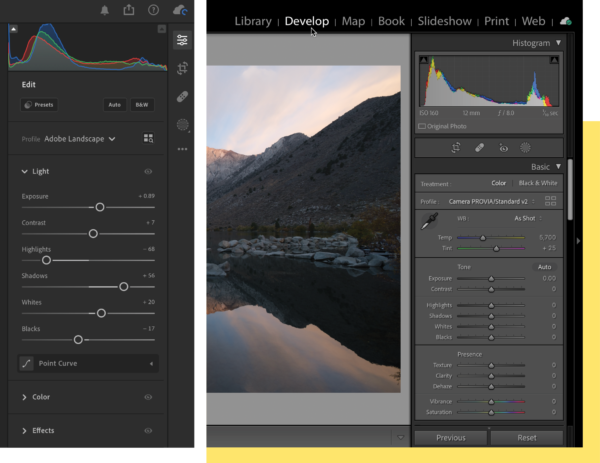Click the Shadows slider handle at +56
This screenshot has height=463, width=600.
tap(124, 287)
